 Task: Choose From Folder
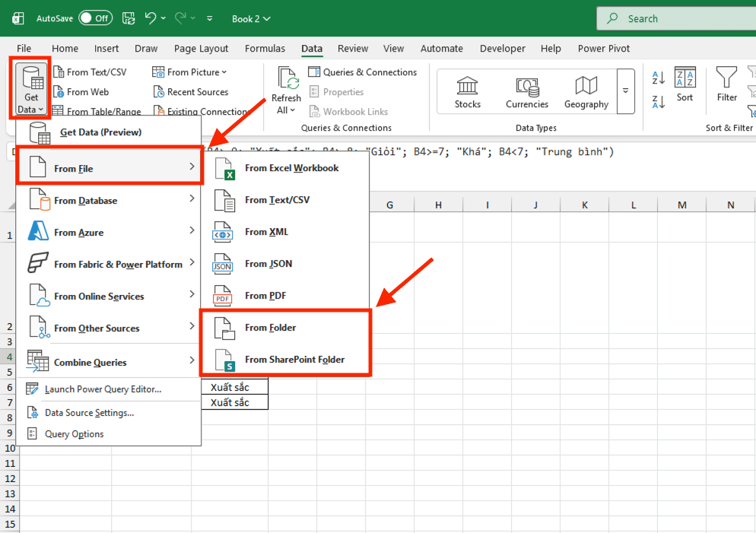coord(285,328)
